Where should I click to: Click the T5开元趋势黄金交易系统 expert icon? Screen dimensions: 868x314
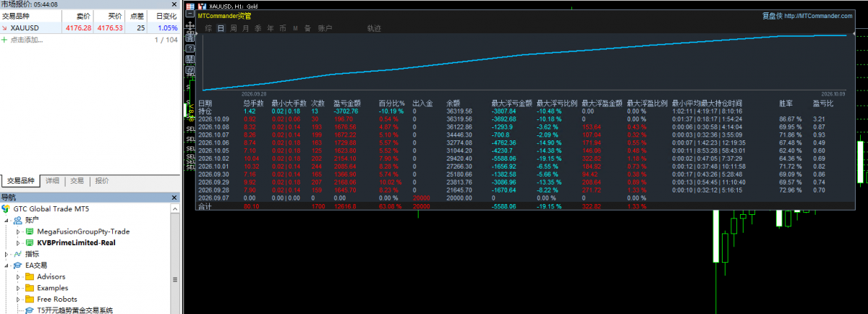(30, 310)
